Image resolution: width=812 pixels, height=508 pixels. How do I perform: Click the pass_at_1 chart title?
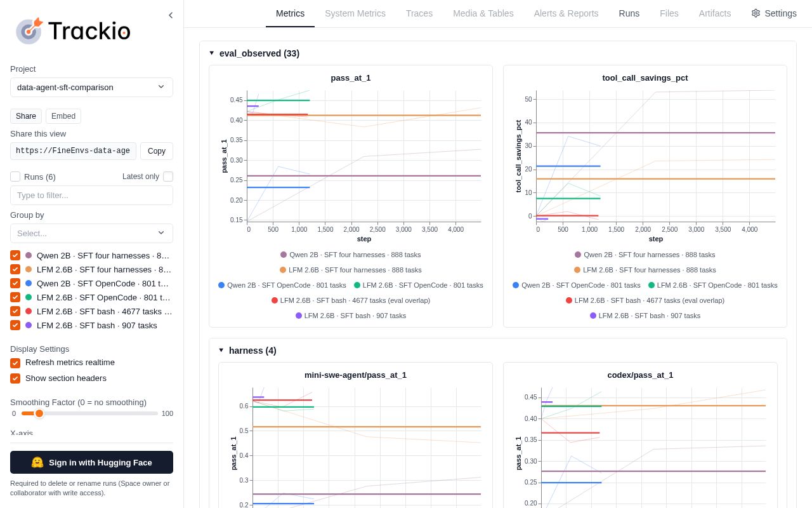tap(351, 78)
